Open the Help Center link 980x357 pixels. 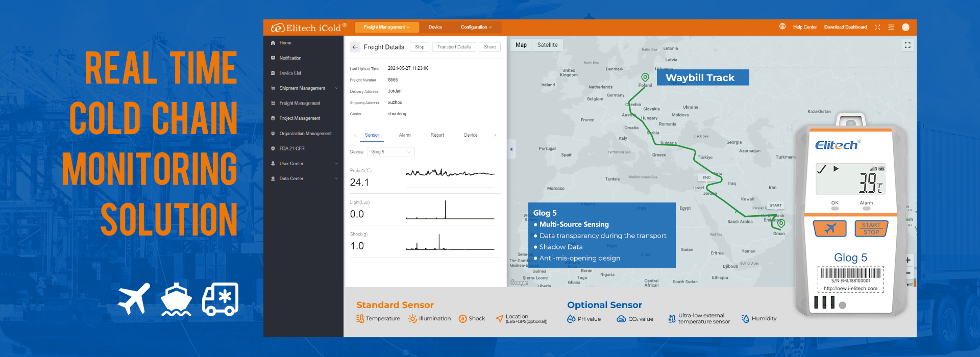tap(805, 27)
